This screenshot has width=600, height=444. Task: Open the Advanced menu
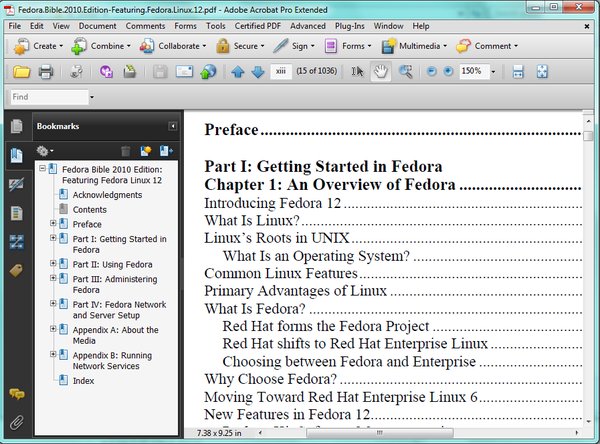coord(308,26)
